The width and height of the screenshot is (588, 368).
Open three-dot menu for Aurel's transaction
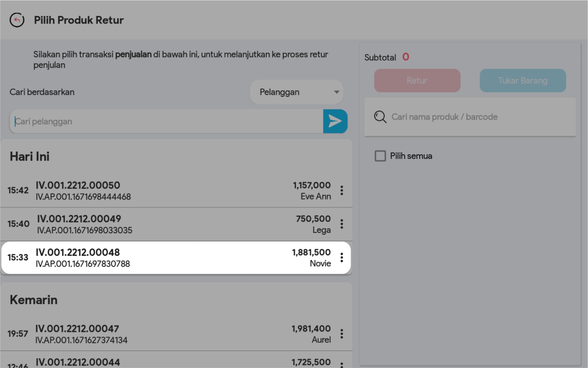coord(341,334)
